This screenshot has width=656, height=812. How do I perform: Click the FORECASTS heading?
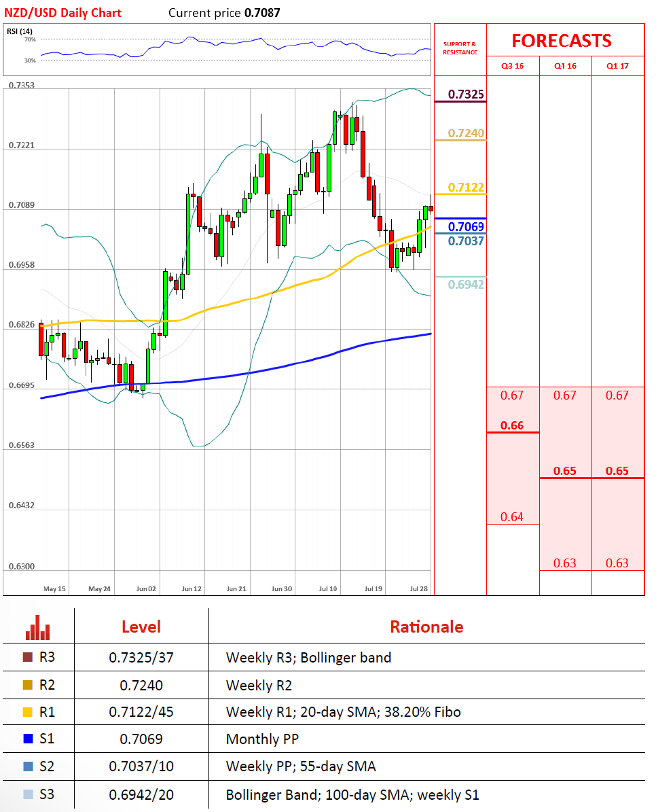click(562, 40)
